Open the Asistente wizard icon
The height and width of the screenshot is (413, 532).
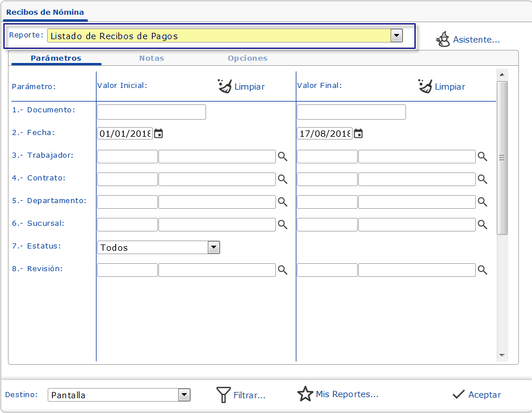pos(443,39)
